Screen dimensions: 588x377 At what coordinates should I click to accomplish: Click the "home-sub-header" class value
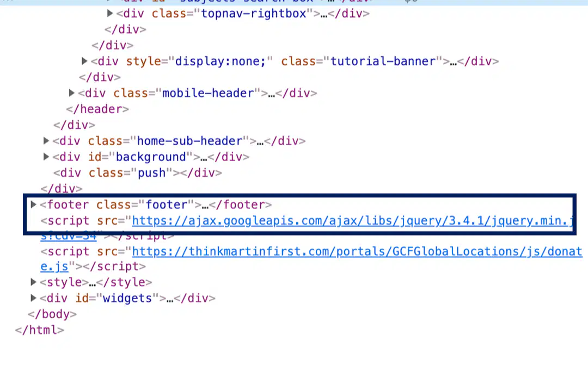190,141
